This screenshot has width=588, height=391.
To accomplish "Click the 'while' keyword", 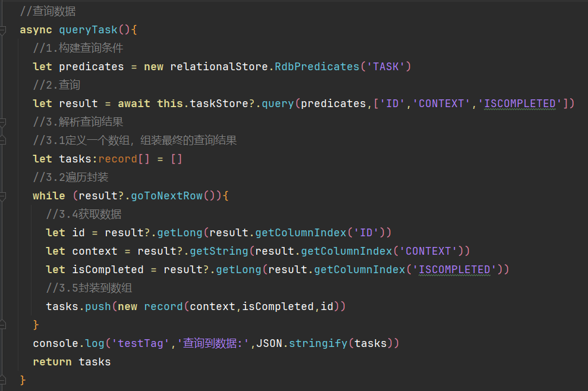I will pos(49,196).
